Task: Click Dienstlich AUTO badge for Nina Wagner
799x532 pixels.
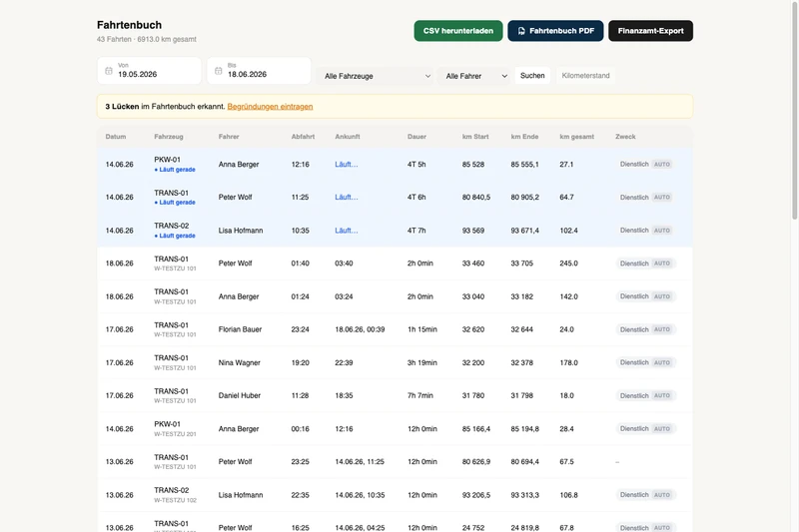Action: [x=645, y=362]
